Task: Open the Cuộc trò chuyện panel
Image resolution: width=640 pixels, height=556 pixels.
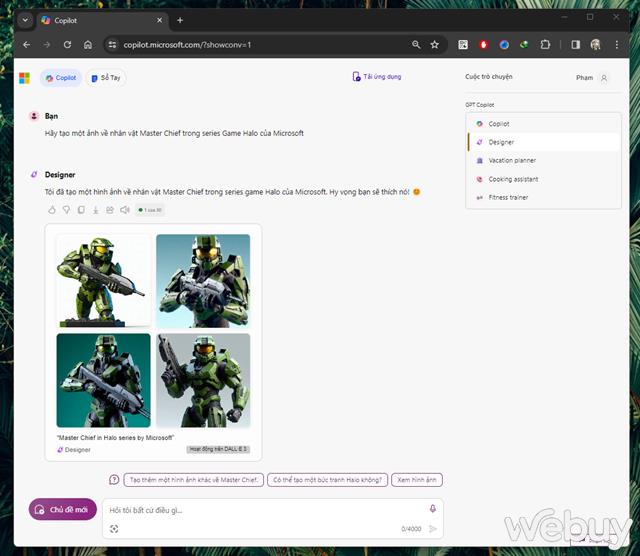Action: coord(489,77)
